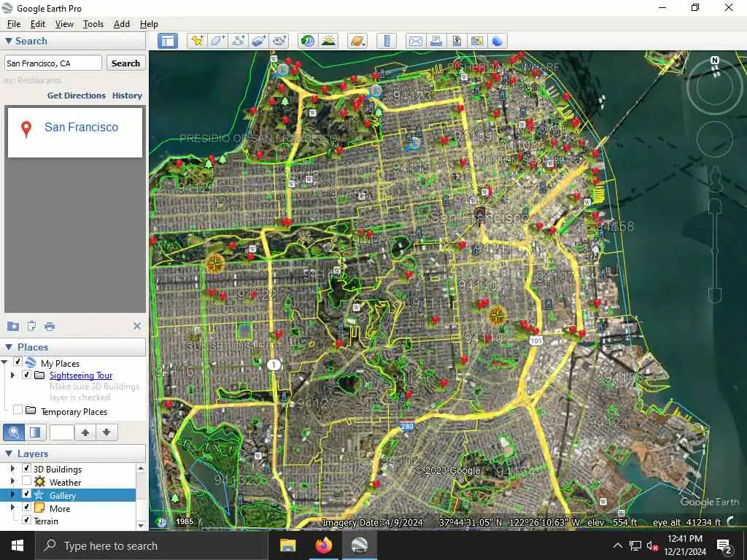Click Get Directions link
This screenshot has width=747, height=560.
click(x=76, y=96)
